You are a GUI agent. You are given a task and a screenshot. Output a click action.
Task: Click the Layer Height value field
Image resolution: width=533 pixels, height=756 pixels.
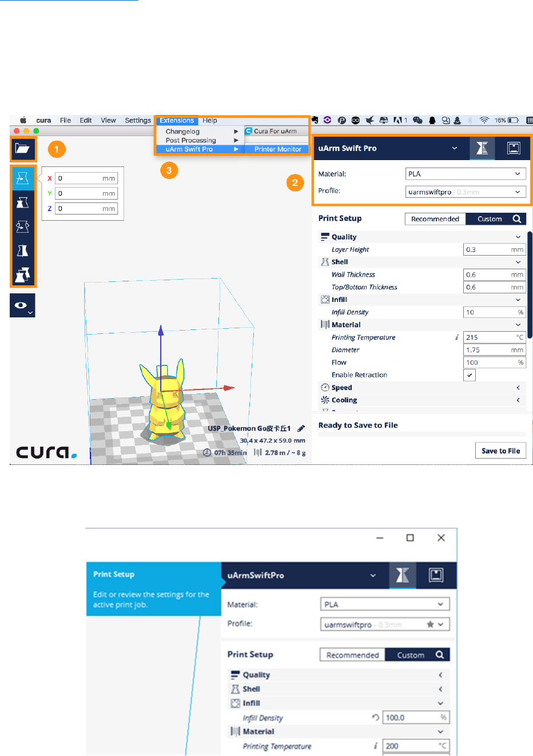494,249
